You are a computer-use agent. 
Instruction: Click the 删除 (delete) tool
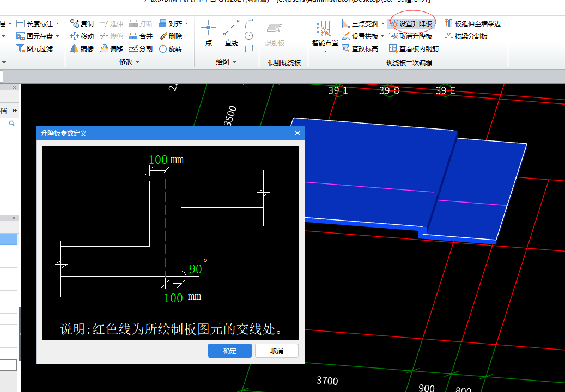171,36
